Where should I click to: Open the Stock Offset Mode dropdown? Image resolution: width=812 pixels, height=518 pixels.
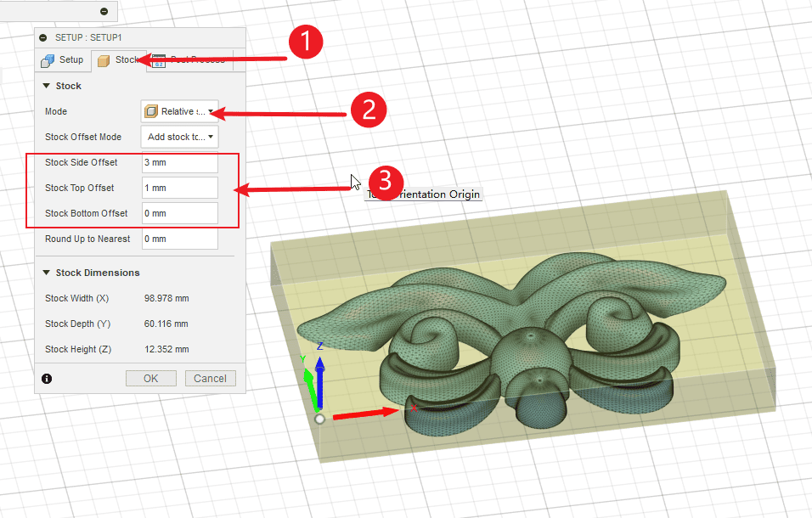click(179, 137)
